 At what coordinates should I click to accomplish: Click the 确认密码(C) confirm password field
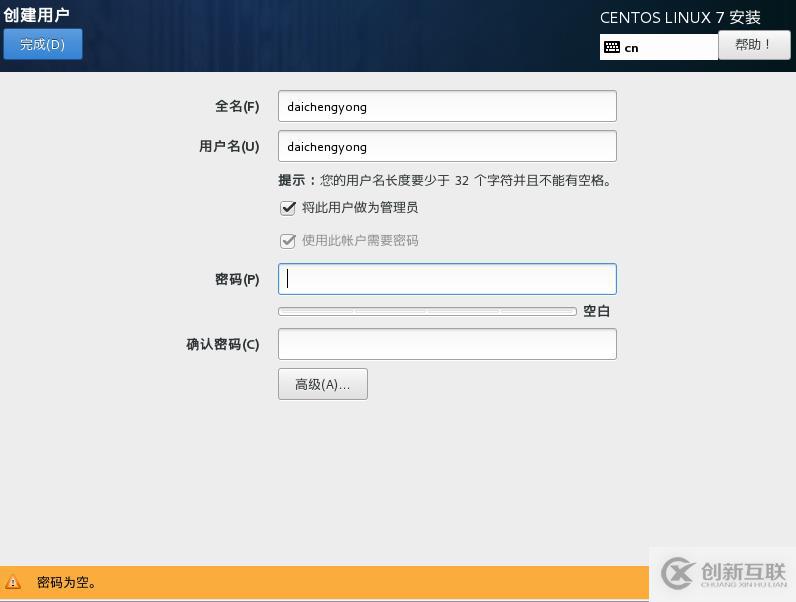point(447,344)
